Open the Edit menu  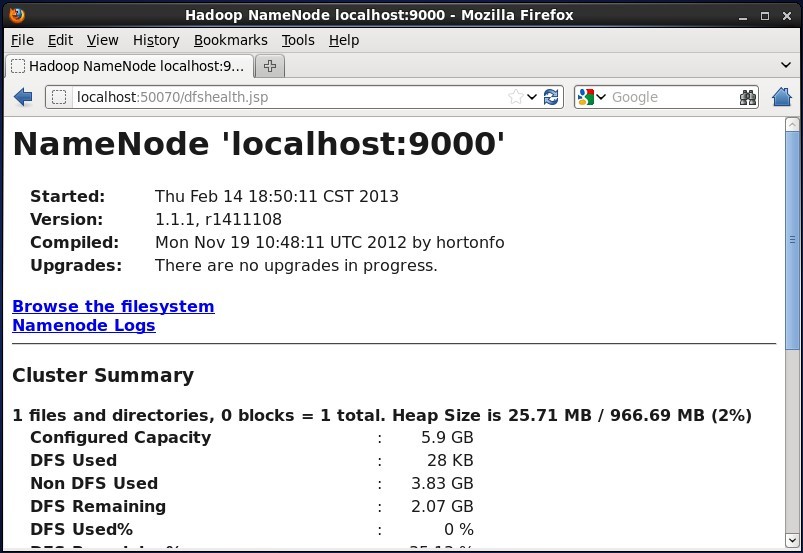tap(60, 40)
